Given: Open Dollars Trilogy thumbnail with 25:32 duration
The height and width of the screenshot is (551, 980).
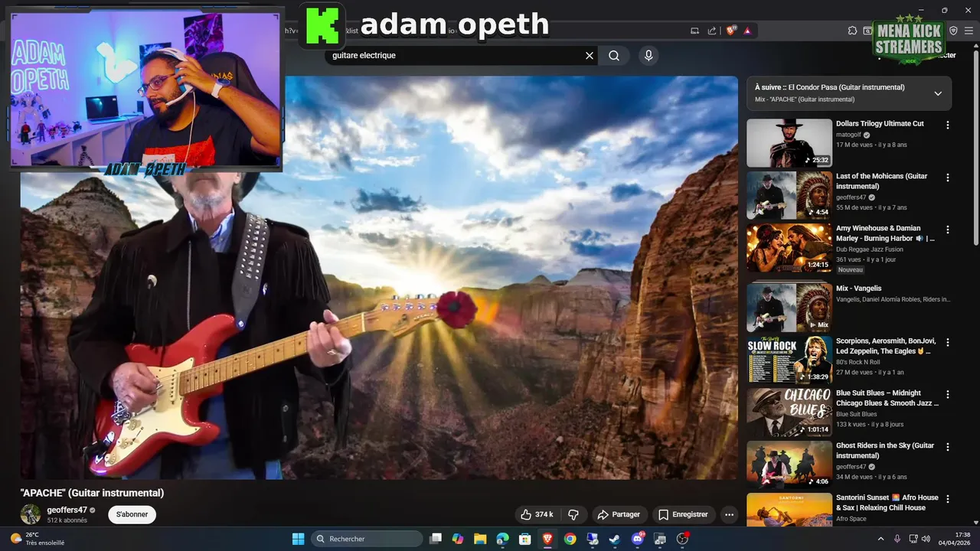Looking at the screenshot, I should pyautogui.click(x=789, y=142).
